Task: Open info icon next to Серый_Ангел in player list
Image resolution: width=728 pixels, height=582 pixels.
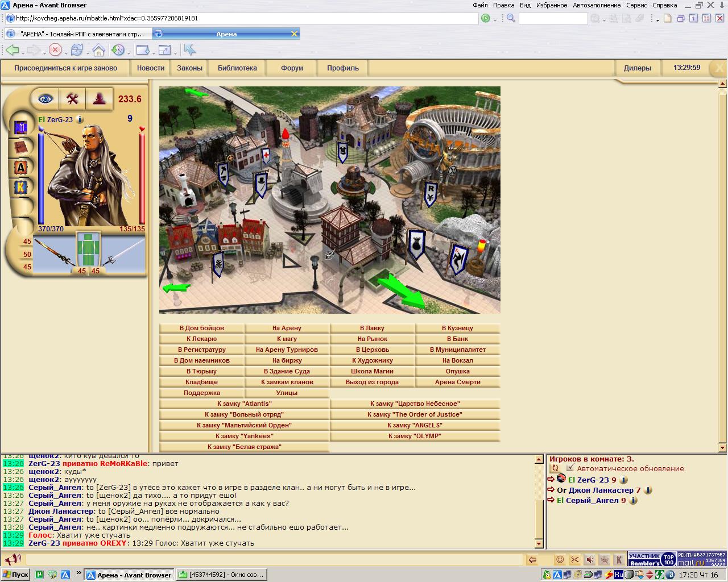Action: click(633, 500)
